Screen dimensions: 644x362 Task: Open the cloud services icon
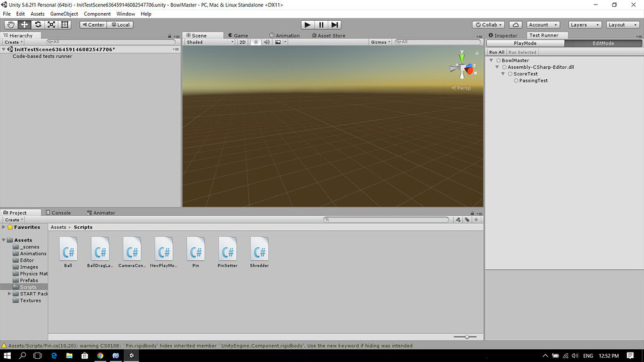[x=515, y=25]
